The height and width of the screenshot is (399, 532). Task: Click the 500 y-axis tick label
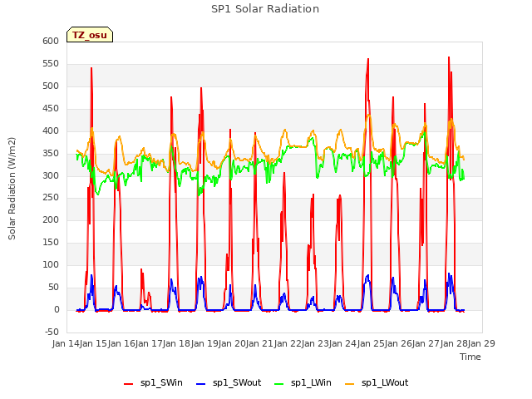pyautogui.click(x=51, y=86)
